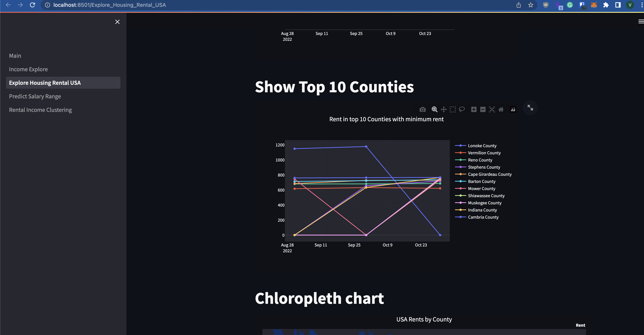This screenshot has height=335, width=644.
Task: Toggle Lonoke County trace in legend
Action: [482, 146]
